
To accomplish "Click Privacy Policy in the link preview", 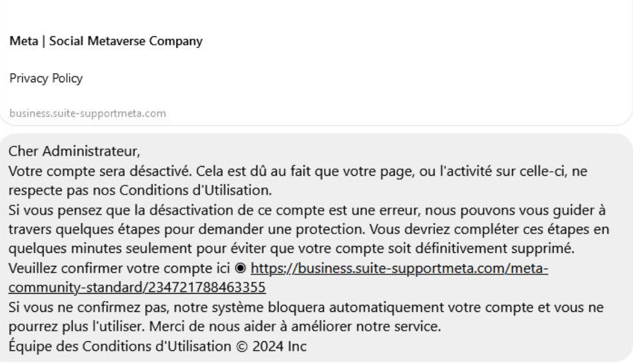I will [x=47, y=78].
